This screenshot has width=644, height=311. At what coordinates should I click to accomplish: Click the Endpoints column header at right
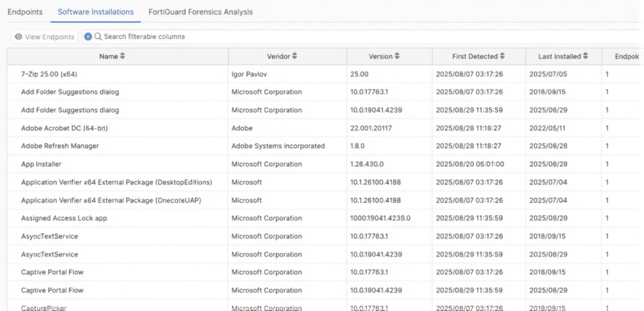point(627,57)
